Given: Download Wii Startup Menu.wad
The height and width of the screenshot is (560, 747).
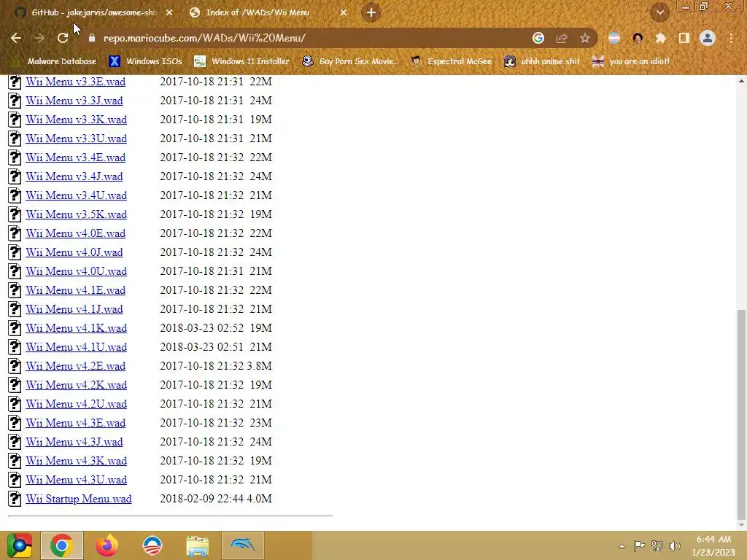Looking at the screenshot, I should click(79, 499).
